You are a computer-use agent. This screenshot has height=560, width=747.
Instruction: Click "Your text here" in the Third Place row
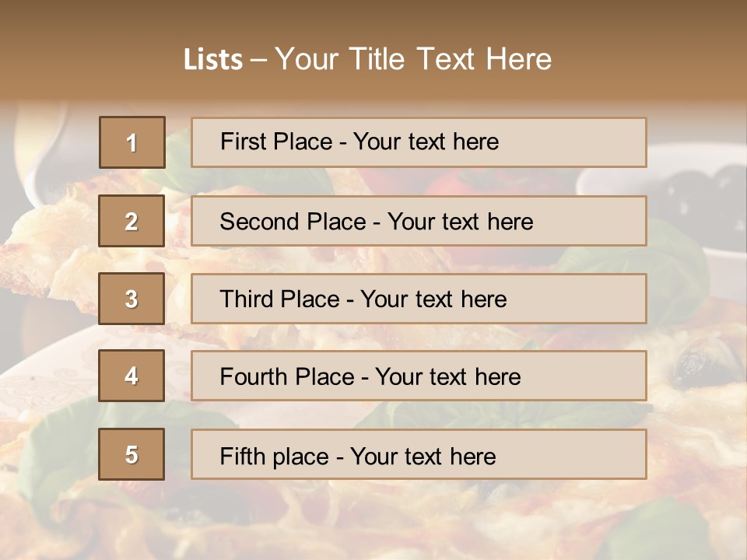434,299
